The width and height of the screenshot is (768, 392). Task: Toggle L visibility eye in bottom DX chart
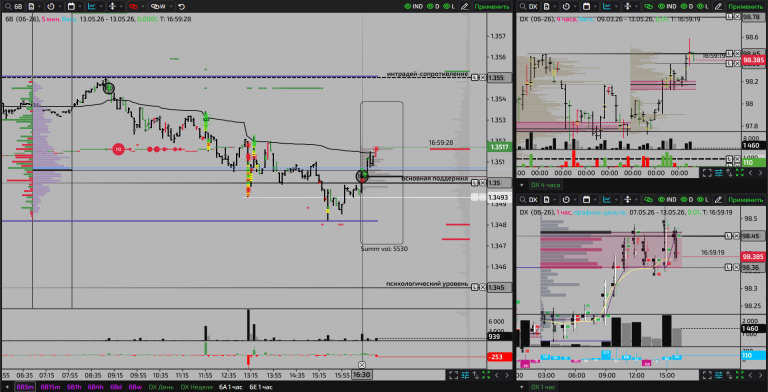point(701,199)
